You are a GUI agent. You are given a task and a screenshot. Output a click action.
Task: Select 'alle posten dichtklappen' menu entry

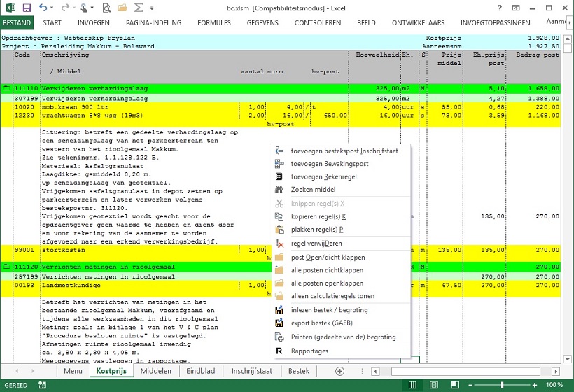326,271
